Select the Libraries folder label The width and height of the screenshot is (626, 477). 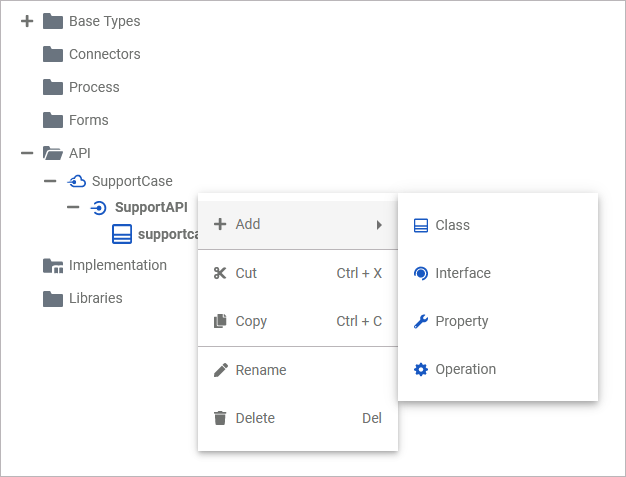[x=96, y=298]
